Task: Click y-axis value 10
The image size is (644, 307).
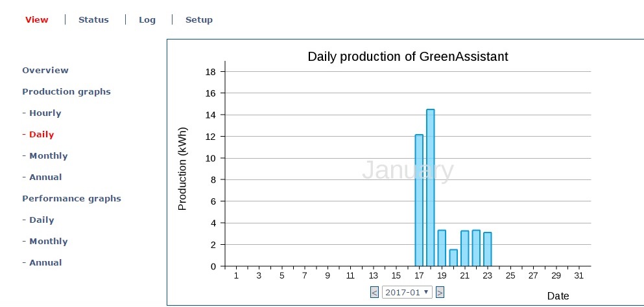Action: click(x=210, y=159)
